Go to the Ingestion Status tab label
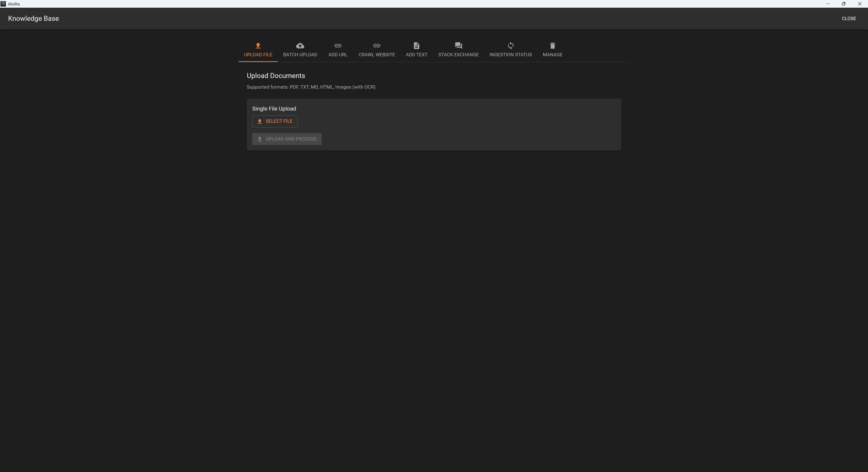This screenshot has height=472, width=868. tap(510, 54)
